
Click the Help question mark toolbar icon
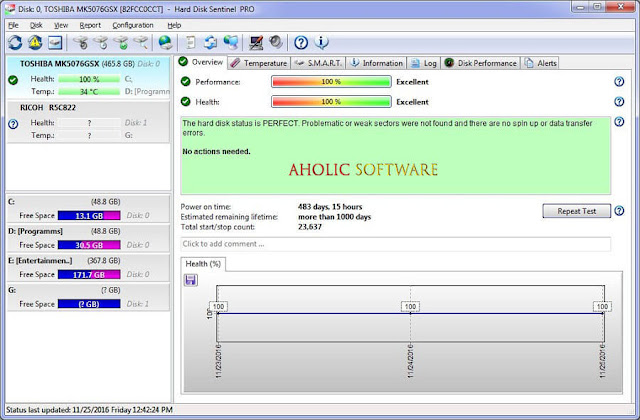point(301,42)
